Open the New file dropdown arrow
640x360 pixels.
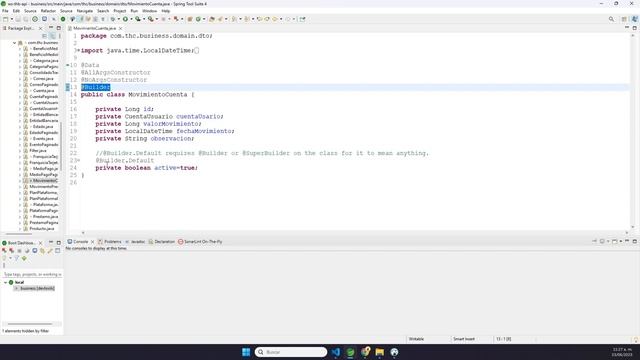pos(11,19)
